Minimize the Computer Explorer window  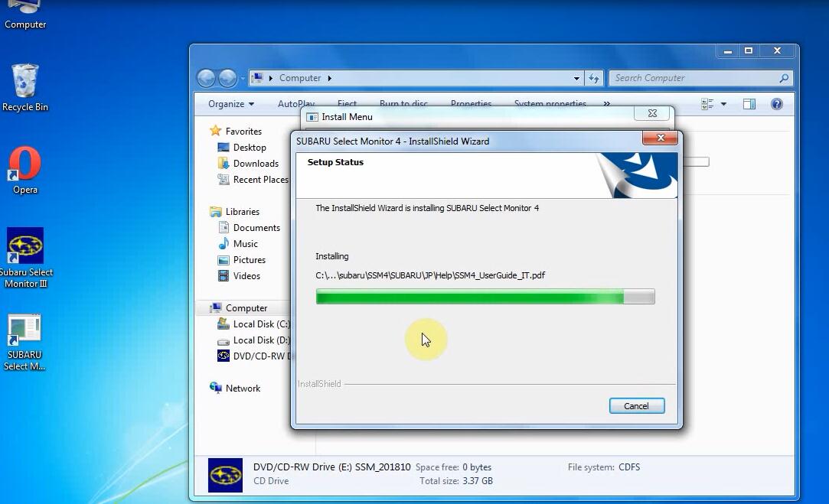point(727,50)
